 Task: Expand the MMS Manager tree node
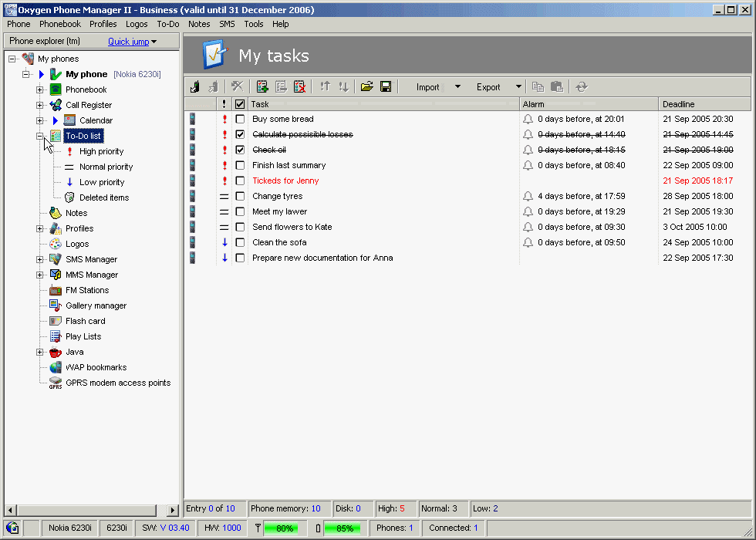click(40, 275)
